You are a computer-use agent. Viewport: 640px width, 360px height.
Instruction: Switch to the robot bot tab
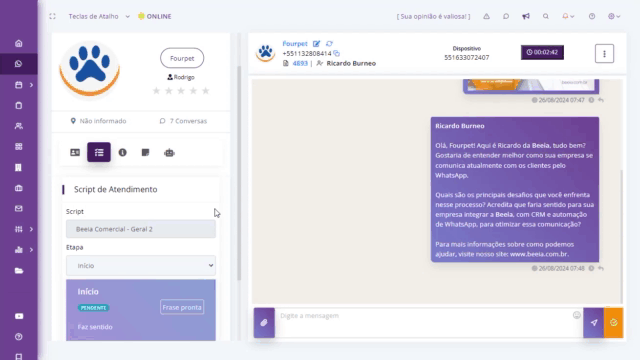click(x=169, y=153)
